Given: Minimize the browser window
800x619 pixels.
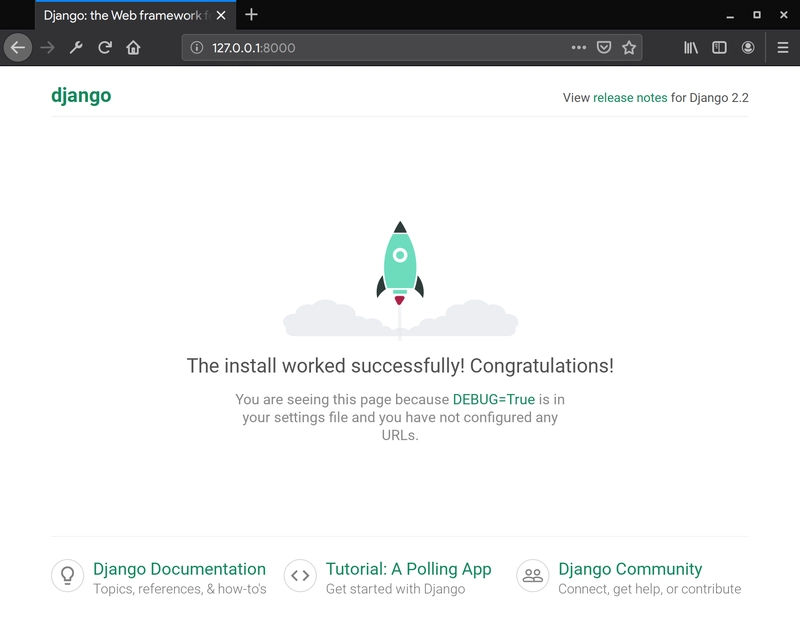Looking at the screenshot, I should (730, 15).
